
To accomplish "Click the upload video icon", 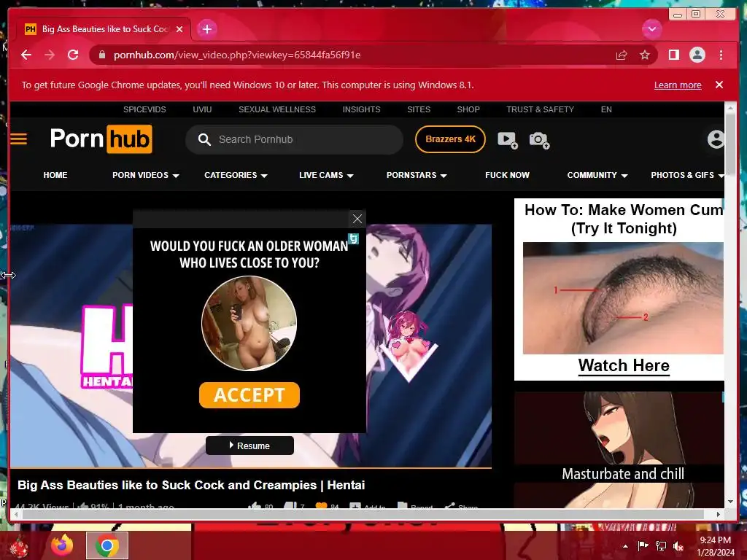I will pos(508,140).
